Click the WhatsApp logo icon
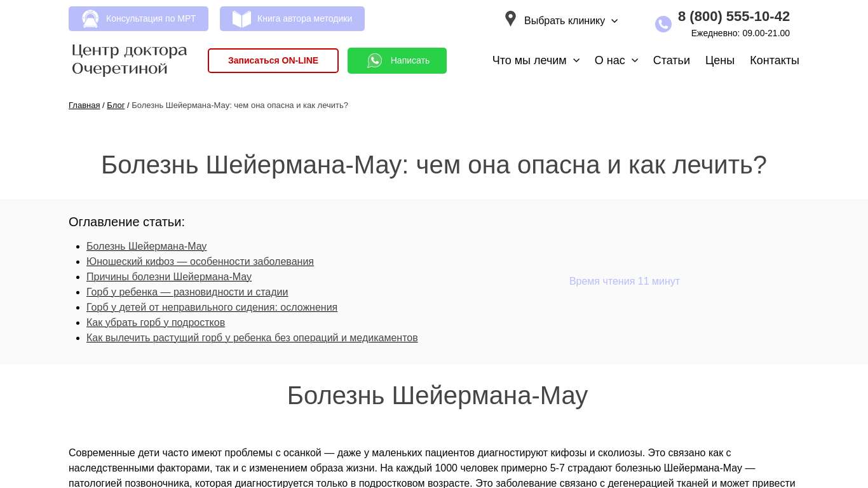 [375, 61]
